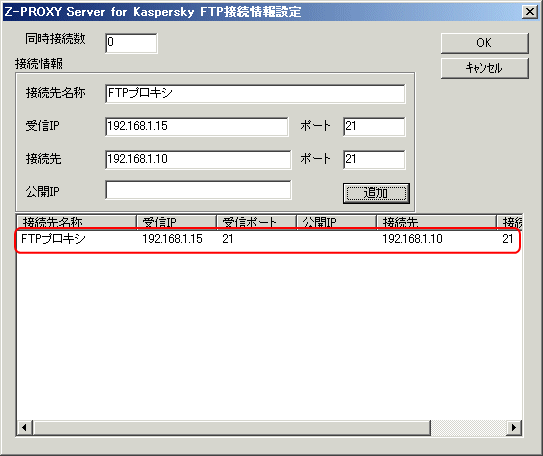
Task: Sort by 受信IP column header
Action: (x=176, y=222)
